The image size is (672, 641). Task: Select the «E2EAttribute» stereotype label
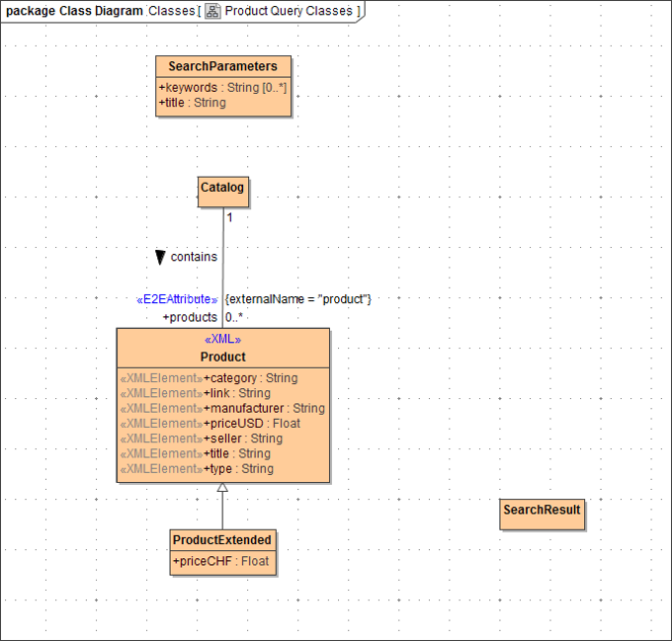tap(177, 299)
